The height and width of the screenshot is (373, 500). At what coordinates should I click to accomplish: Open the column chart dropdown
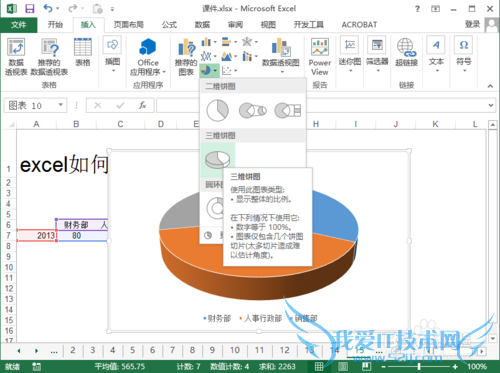click(x=209, y=42)
